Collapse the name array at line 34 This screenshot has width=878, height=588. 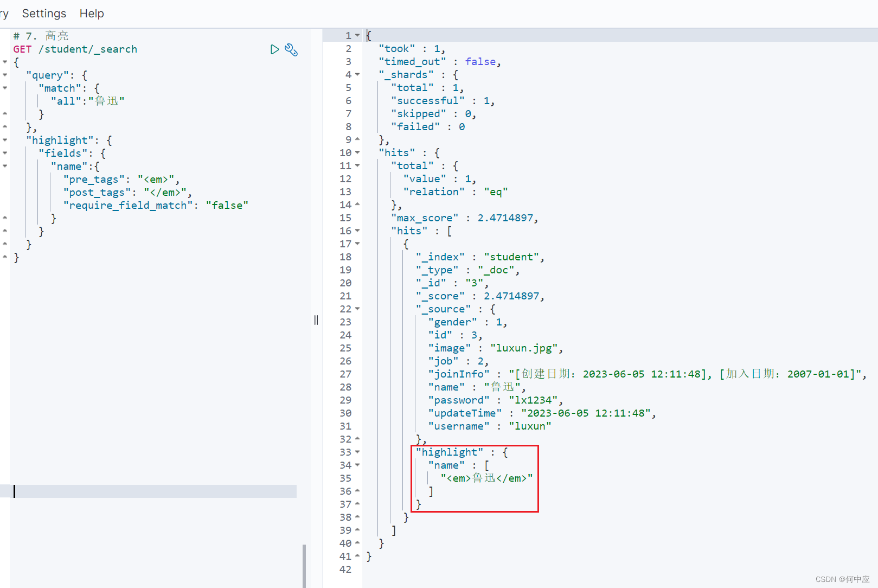(x=357, y=465)
